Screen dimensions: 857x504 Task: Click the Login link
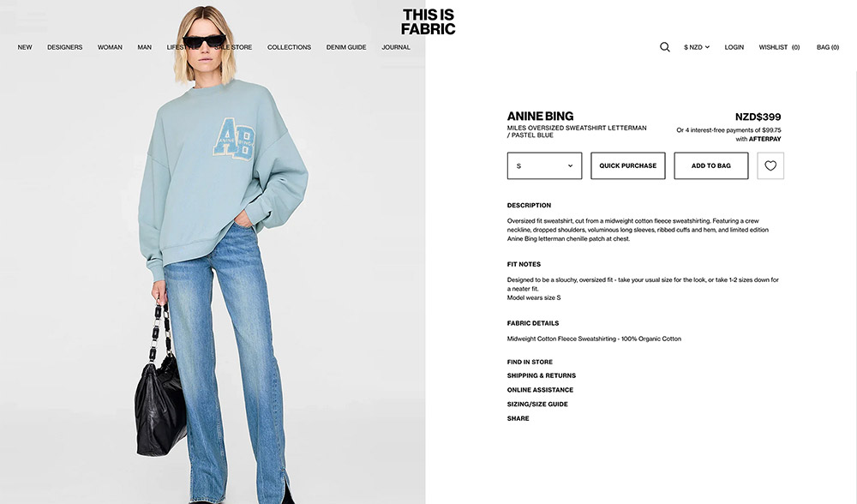734,47
